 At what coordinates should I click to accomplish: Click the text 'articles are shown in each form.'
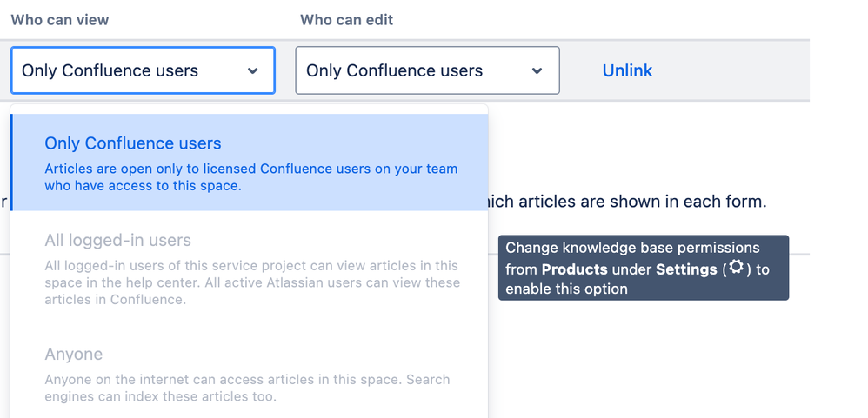pyautogui.click(x=644, y=202)
